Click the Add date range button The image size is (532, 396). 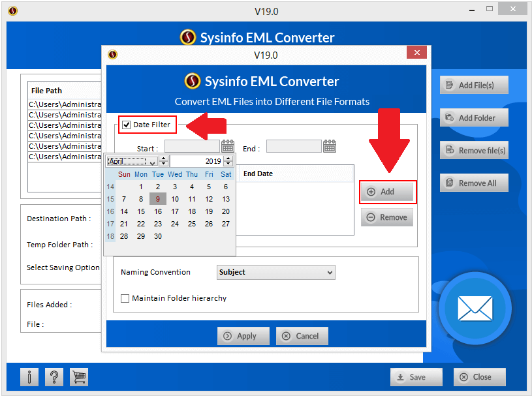point(387,192)
